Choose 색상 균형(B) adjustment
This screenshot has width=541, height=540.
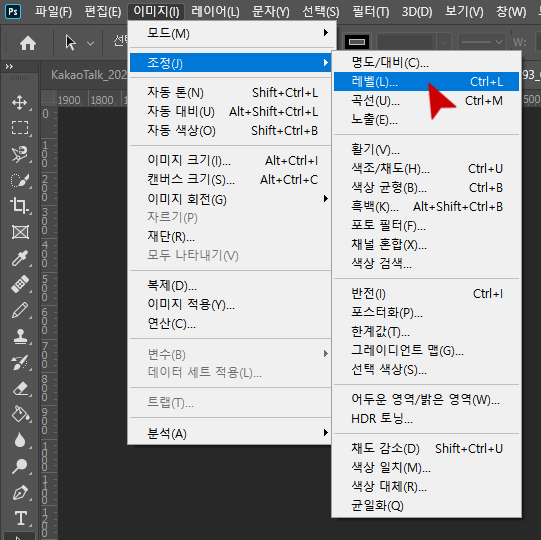[x=426, y=188]
